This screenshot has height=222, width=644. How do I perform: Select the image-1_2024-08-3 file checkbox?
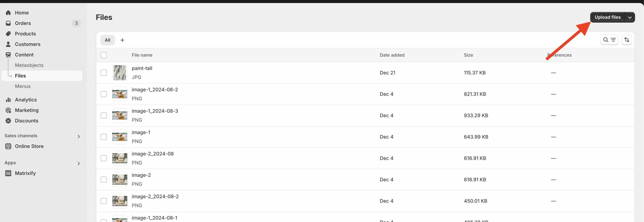coord(104,116)
